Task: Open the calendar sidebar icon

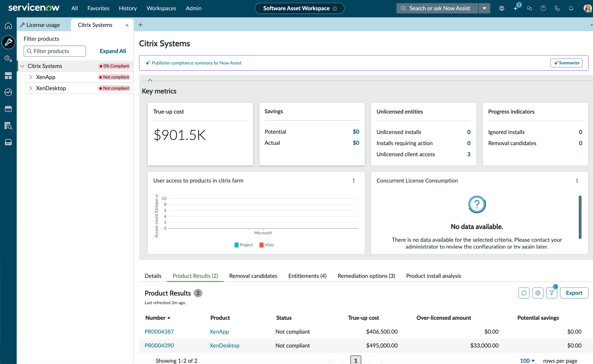Action: tap(8, 109)
